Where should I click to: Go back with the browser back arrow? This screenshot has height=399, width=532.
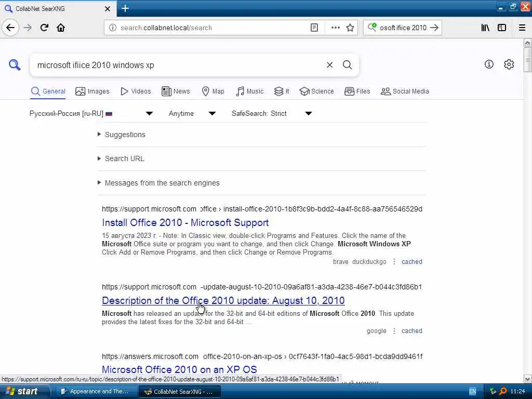[10, 28]
